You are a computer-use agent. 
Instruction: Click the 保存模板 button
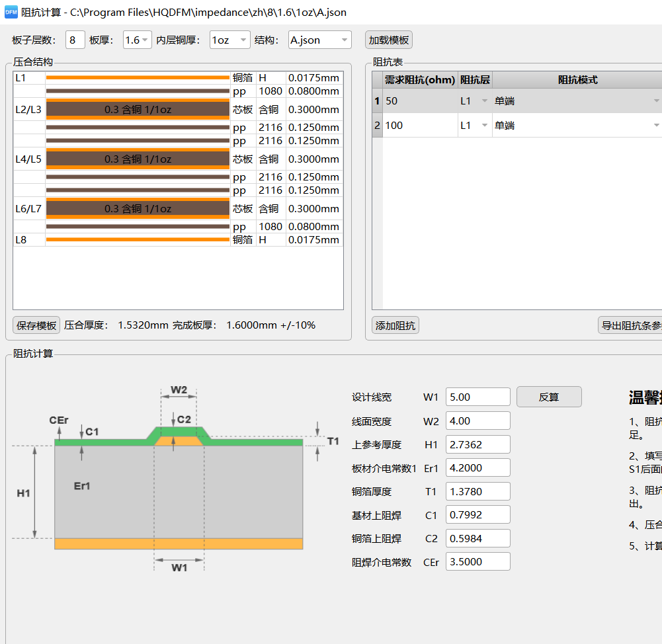click(36, 325)
